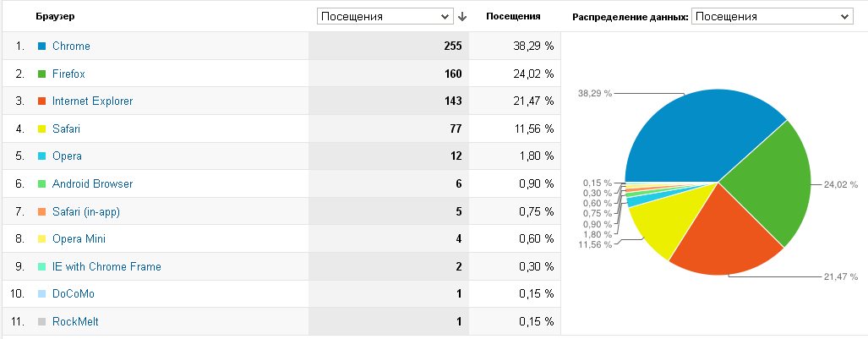Click the orange Internet Explorer swatch
Image resolution: width=868 pixels, height=339 pixels.
pyautogui.click(x=41, y=101)
